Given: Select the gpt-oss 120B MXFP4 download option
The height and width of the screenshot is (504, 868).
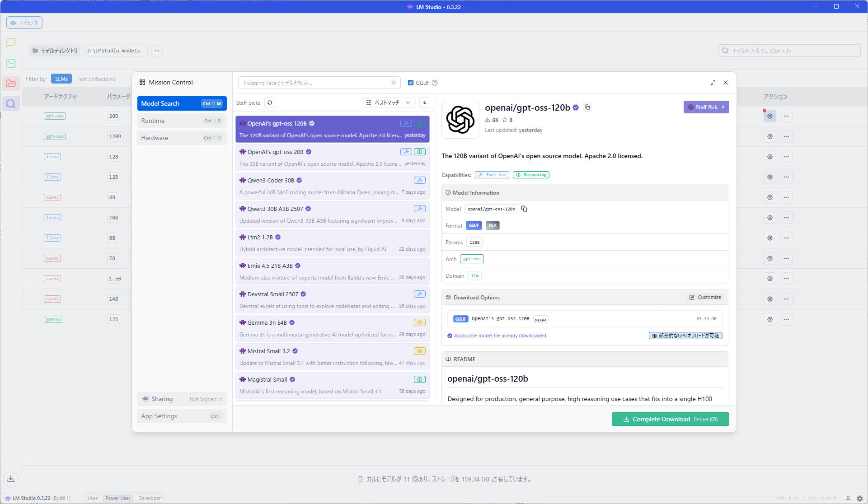Looking at the screenshot, I should tap(585, 319).
